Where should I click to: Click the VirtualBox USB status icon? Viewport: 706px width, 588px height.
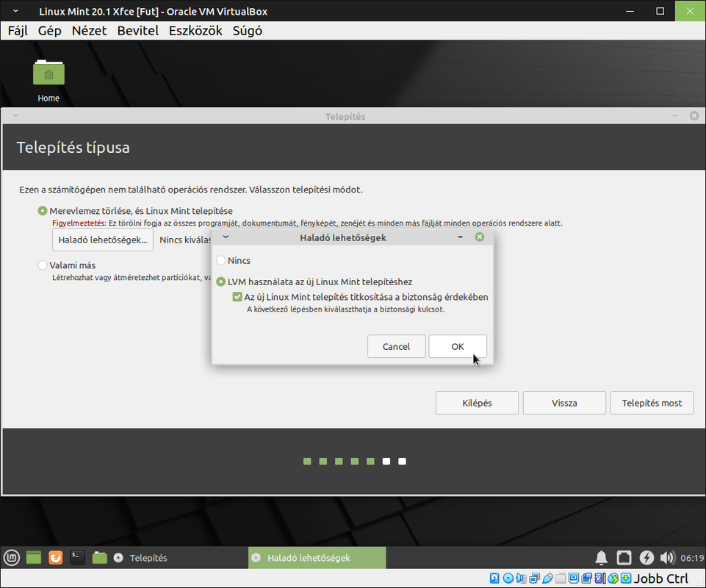547,578
